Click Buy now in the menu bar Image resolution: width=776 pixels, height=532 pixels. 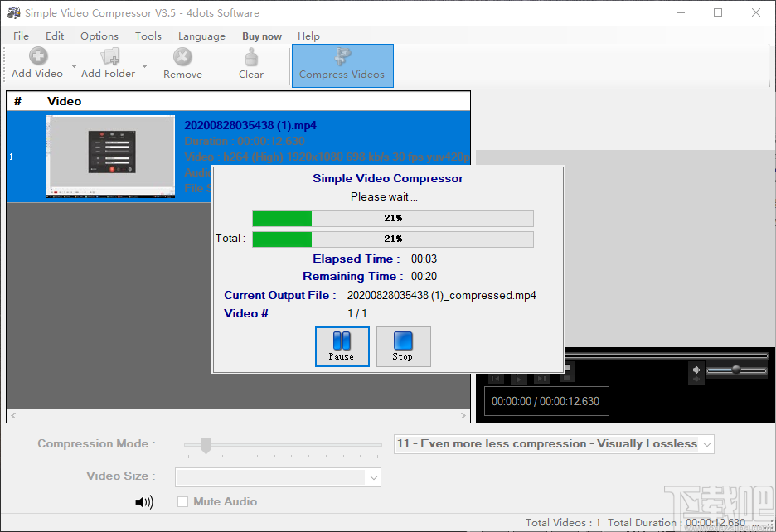tap(261, 36)
